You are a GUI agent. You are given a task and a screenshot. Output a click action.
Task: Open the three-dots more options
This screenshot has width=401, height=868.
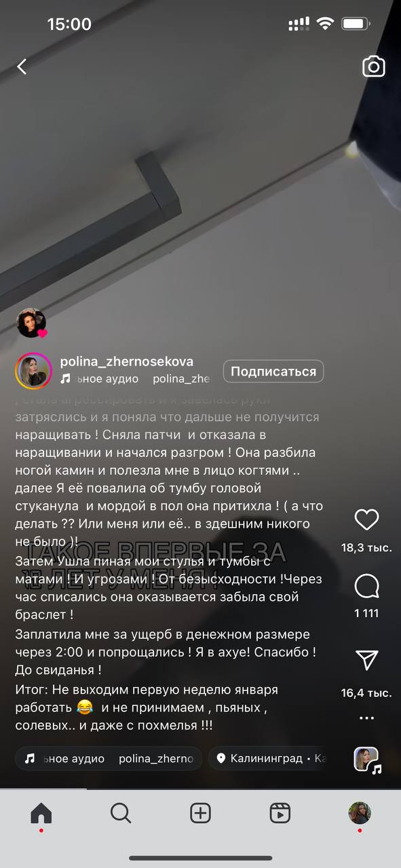pos(366,718)
